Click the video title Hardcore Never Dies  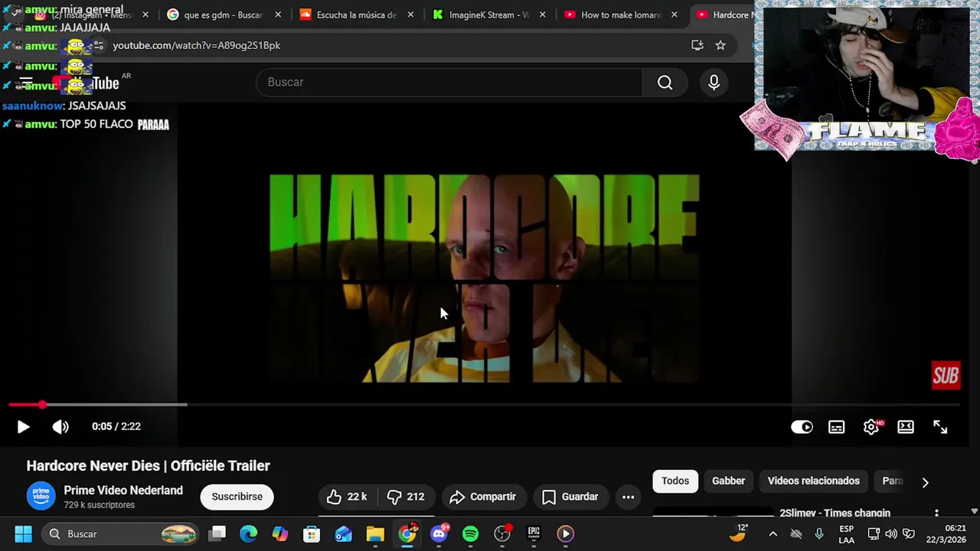pyautogui.click(x=148, y=465)
